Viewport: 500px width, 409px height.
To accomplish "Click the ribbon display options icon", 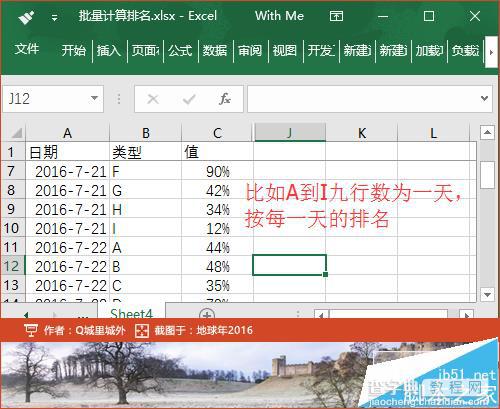I will click(x=336, y=16).
